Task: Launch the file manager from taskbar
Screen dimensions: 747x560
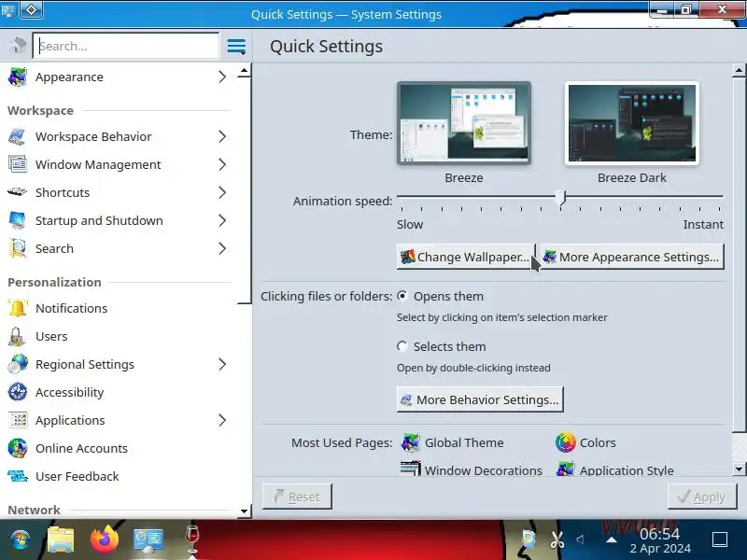Action: (61, 540)
